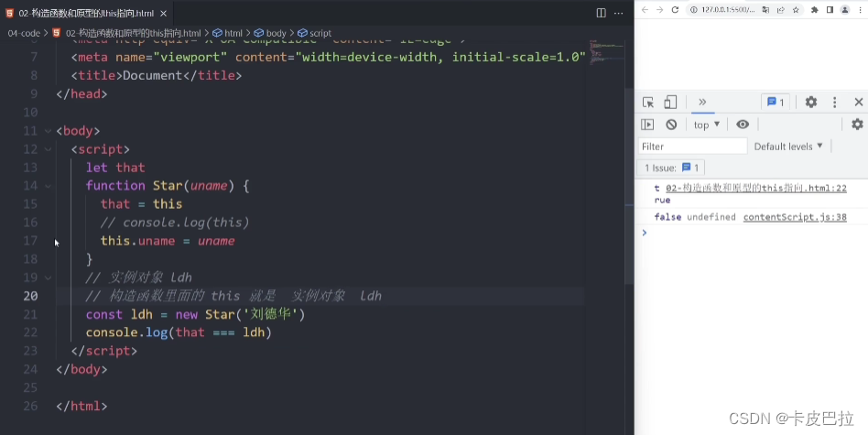Click the browser back arrow

point(645,10)
